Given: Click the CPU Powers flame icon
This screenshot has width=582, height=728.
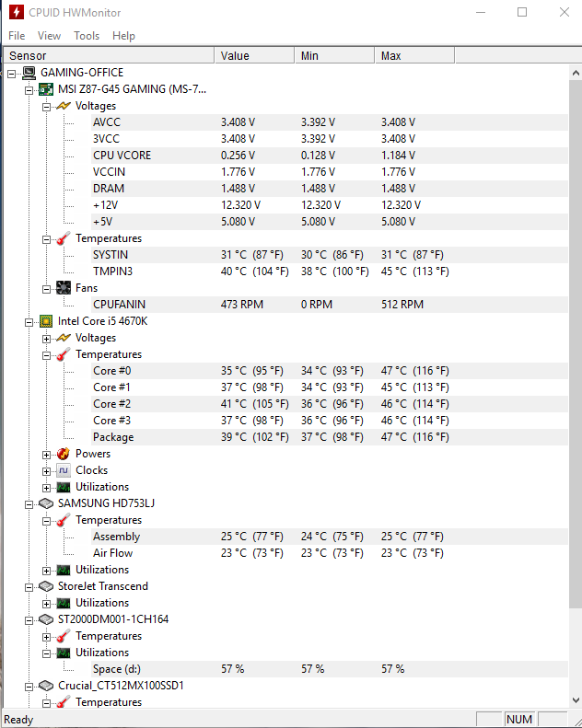Looking at the screenshot, I should click(x=64, y=454).
